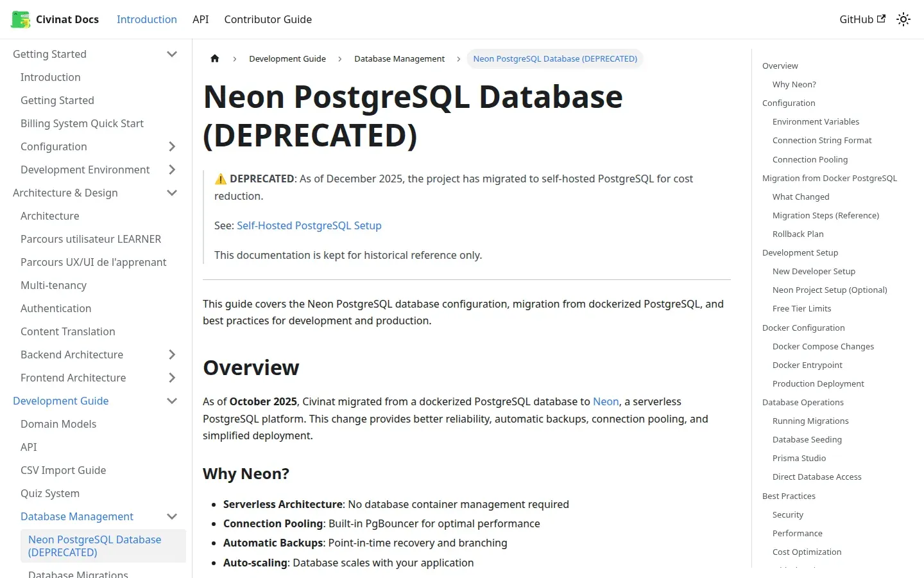Click the Civinat Docs title text
The height and width of the screenshot is (578, 924).
[x=67, y=19]
